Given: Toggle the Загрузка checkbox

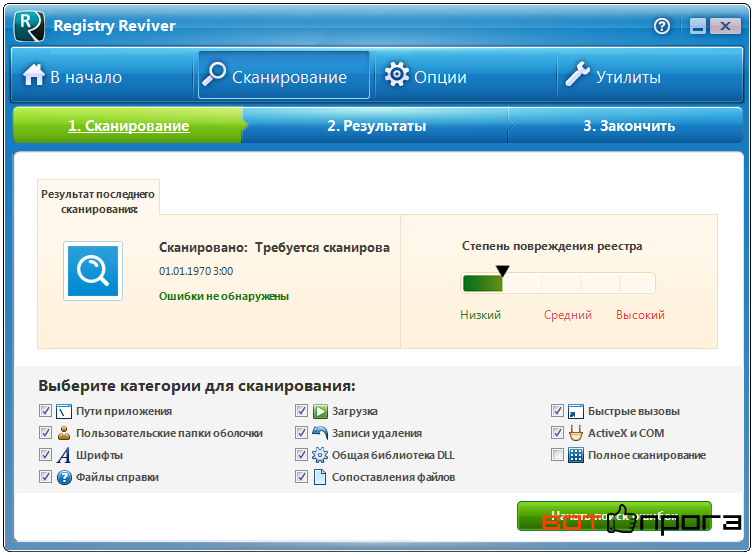Looking at the screenshot, I should pos(302,411).
